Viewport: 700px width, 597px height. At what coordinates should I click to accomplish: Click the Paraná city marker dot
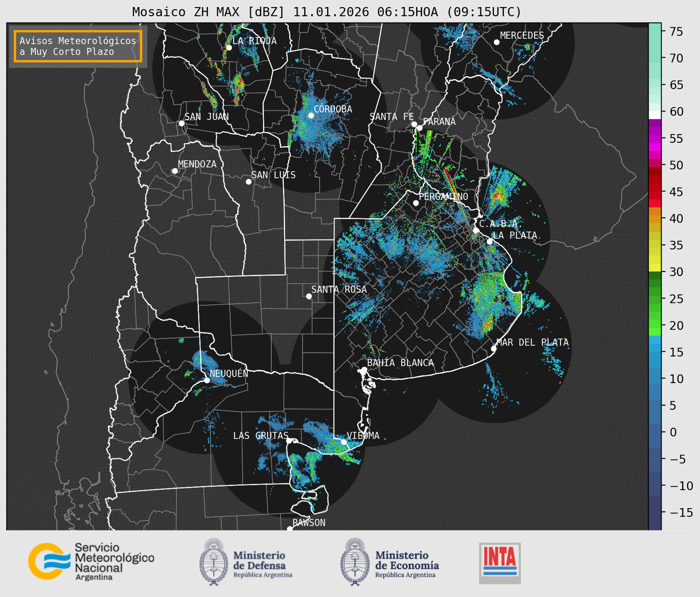pyautogui.click(x=420, y=128)
